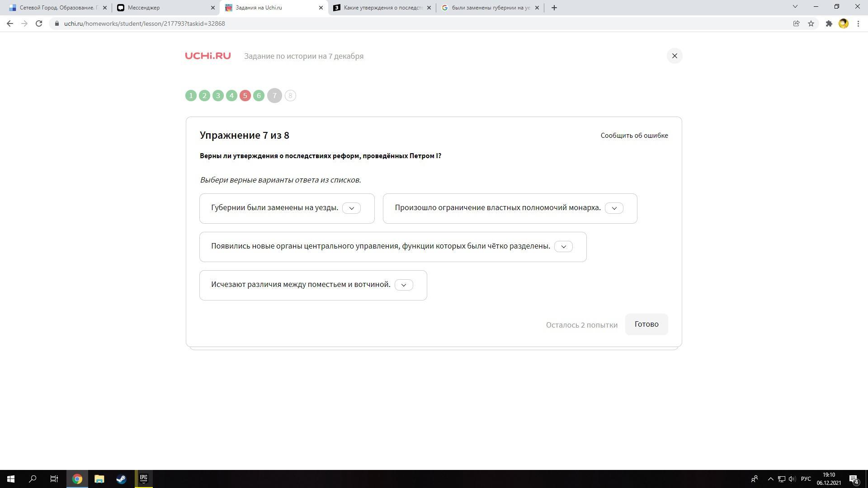Open dropdown for 'Губернии были заменены на уезды'
868x488 pixels.
[x=351, y=208]
